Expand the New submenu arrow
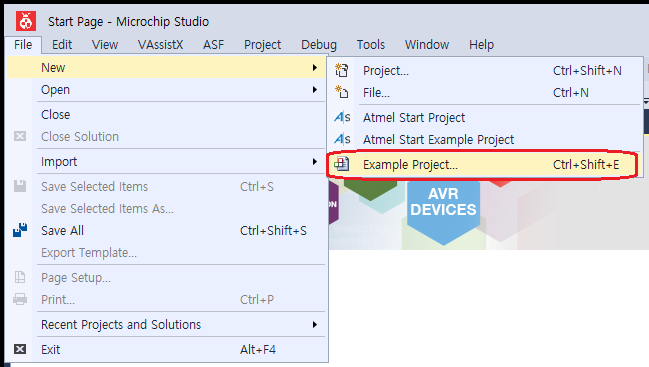Screen dimensions: 649x367 [x=315, y=67]
